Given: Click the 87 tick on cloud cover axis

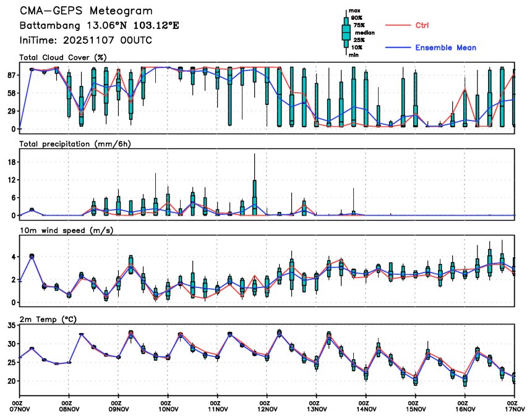Looking at the screenshot, I should tap(12, 75).
